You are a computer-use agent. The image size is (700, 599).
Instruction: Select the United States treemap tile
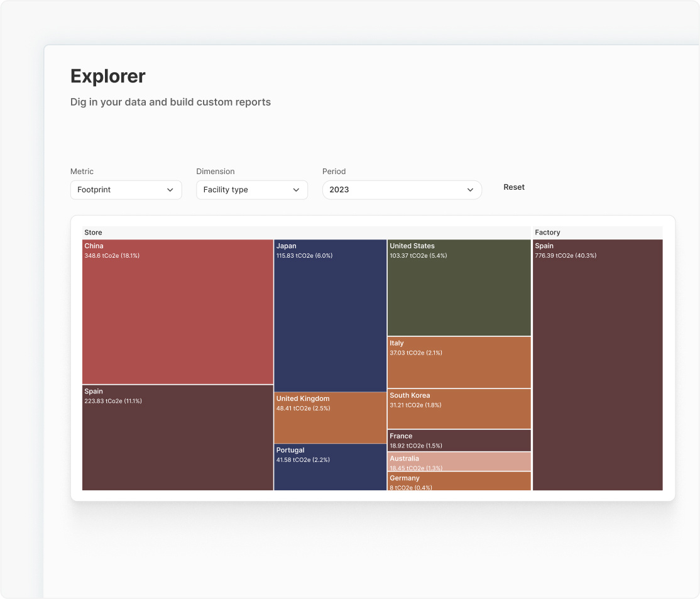pos(459,288)
